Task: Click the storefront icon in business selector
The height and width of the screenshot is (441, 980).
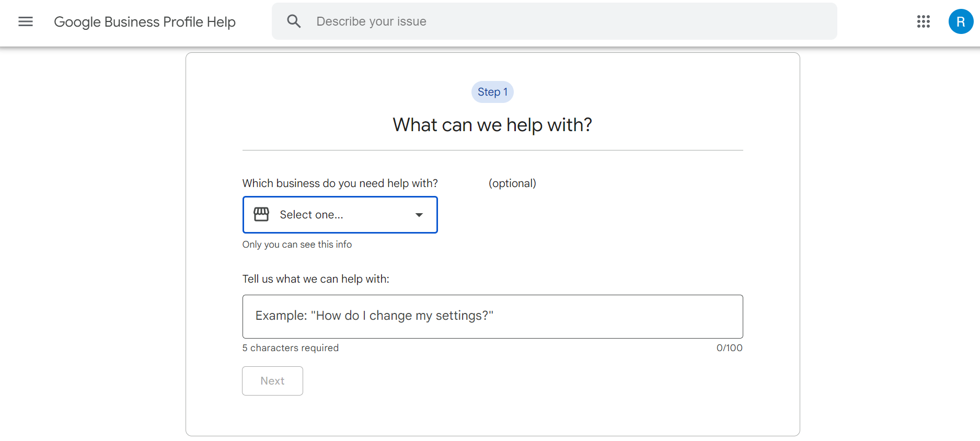Action: tap(261, 214)
